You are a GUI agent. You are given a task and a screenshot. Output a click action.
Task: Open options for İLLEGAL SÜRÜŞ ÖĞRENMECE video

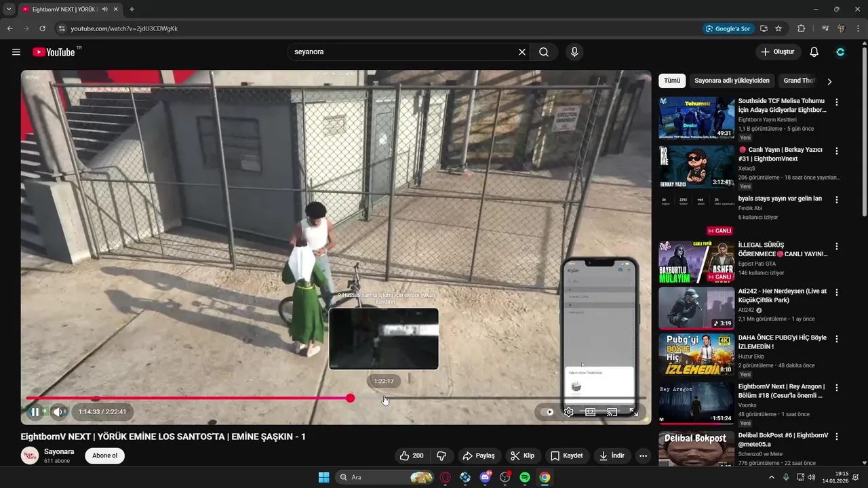[837, 247]
